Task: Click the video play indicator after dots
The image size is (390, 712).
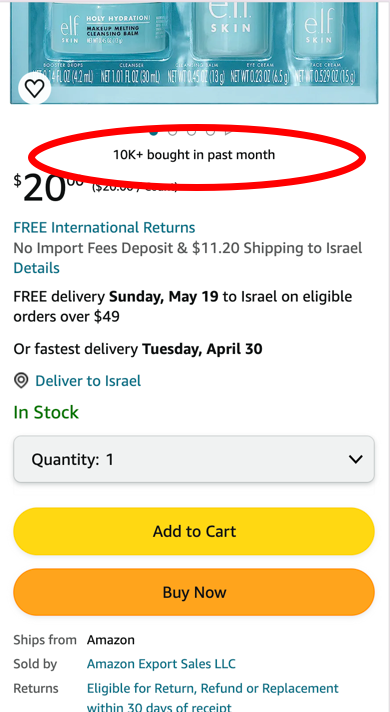Action: click(229, 132)
